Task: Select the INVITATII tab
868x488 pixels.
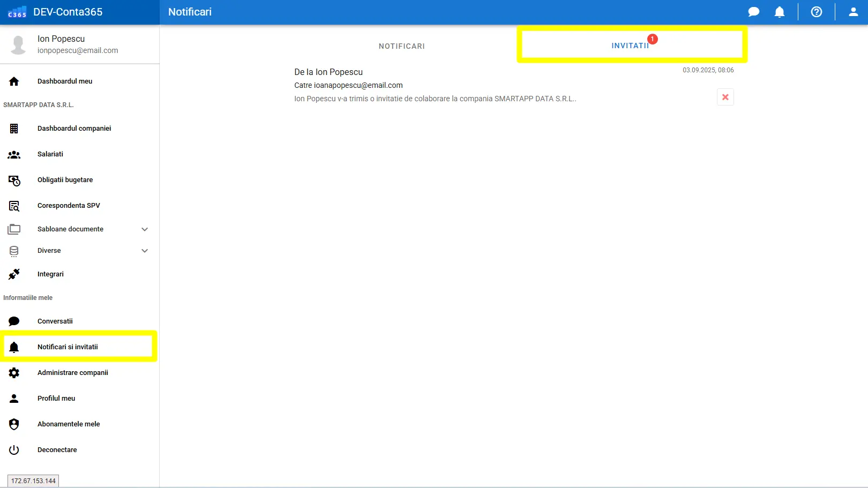Action: coord(630,46)
